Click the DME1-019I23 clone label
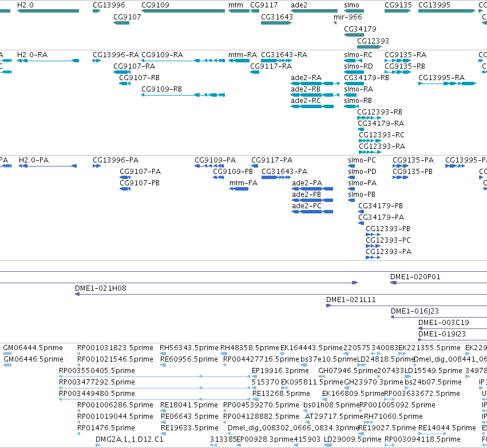The width and height of the screenshot is (487, 448). [442, 334]
